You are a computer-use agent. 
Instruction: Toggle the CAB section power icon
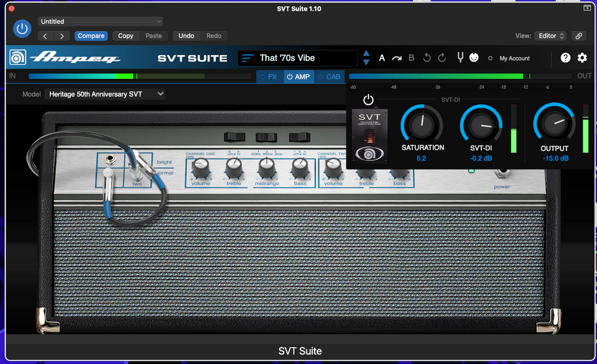[x=321, y=77]
